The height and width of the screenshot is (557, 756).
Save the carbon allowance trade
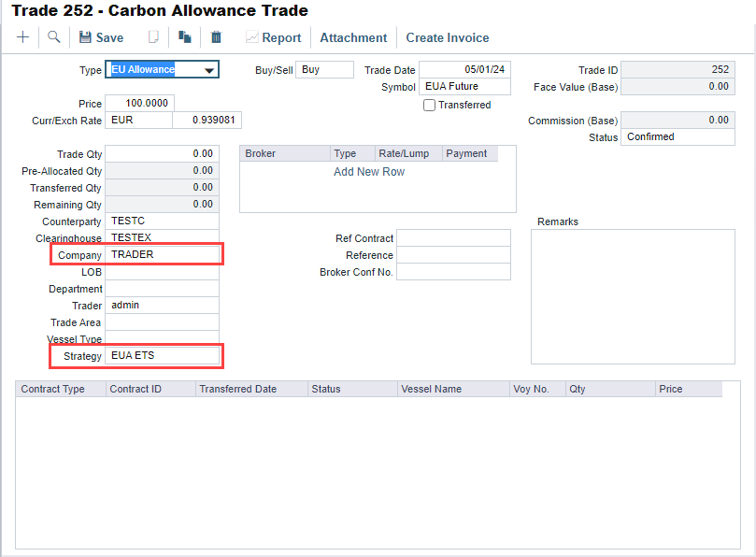(x=101, y=37)
